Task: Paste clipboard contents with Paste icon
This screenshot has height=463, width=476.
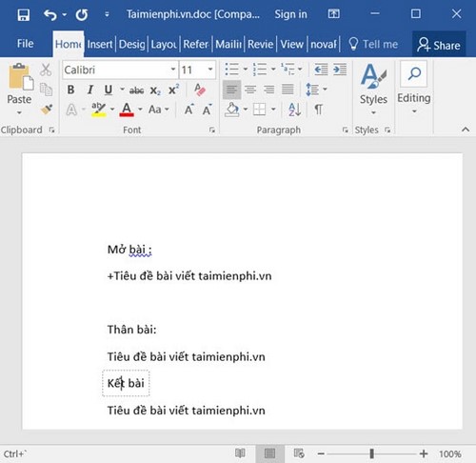Action: 20,77
